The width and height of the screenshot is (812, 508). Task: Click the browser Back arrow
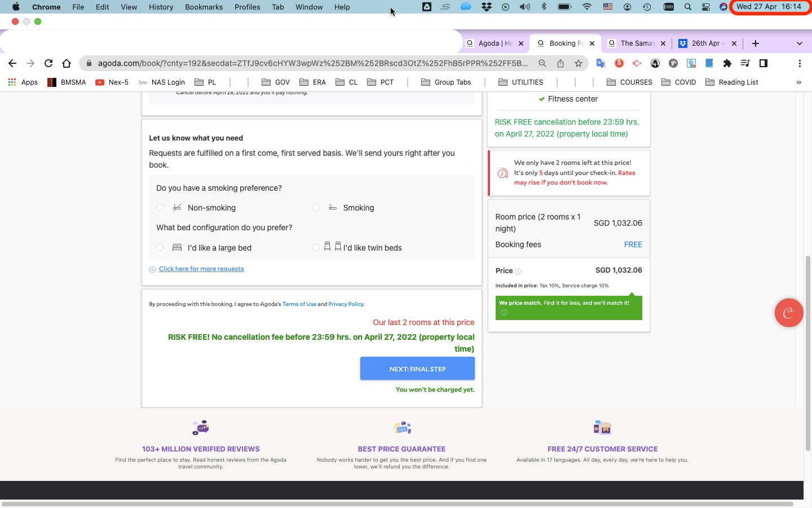pyautogui.click(x=12, y=63)
